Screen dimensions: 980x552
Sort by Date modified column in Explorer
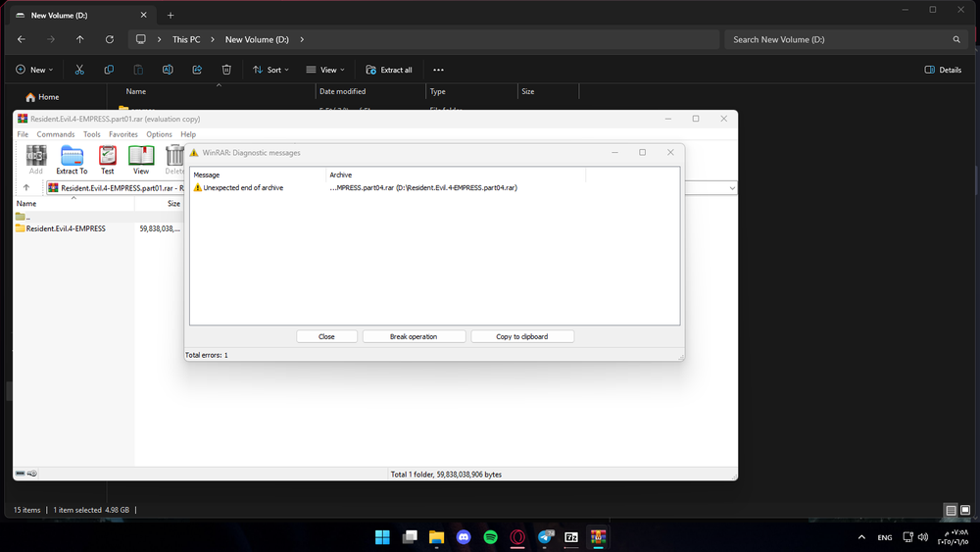[342, 91]
